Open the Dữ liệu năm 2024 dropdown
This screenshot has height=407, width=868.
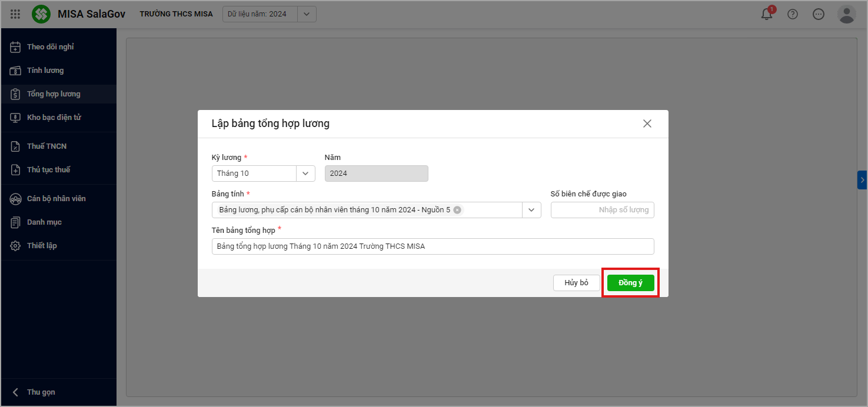(307, 14)
